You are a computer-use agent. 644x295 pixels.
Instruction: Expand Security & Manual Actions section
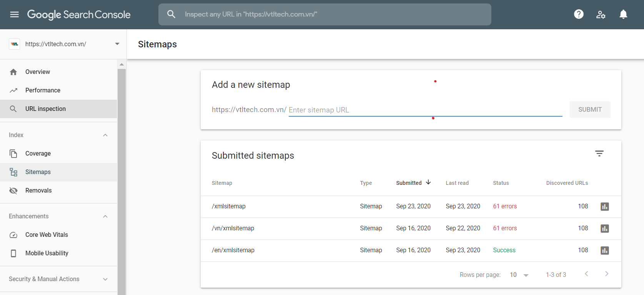click(105, 279)
